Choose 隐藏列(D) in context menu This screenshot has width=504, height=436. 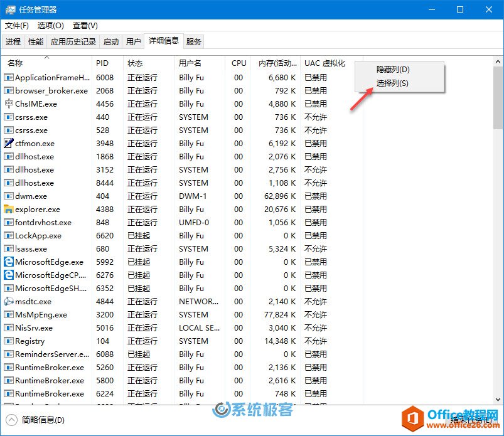393,70
